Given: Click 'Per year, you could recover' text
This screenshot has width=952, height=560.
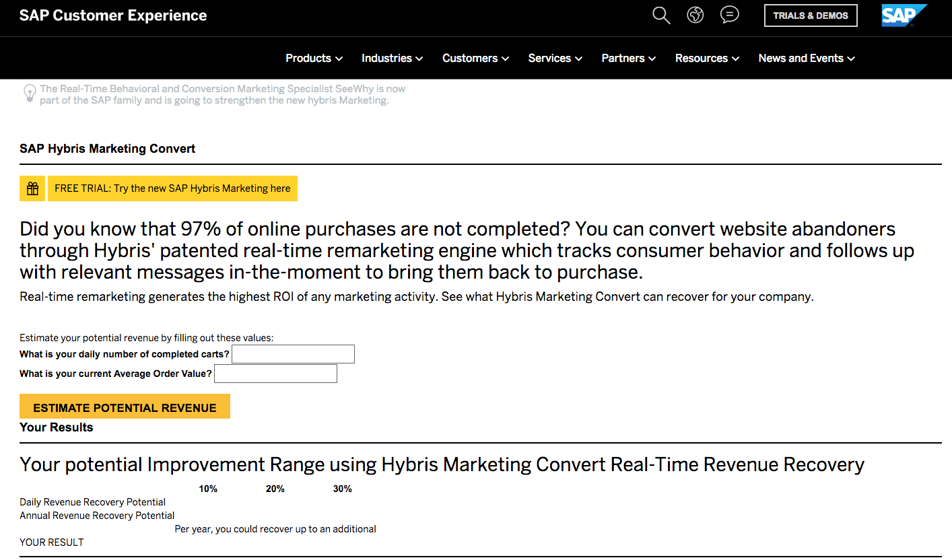Looking at the screenshot, I should [x=275, y=529].
